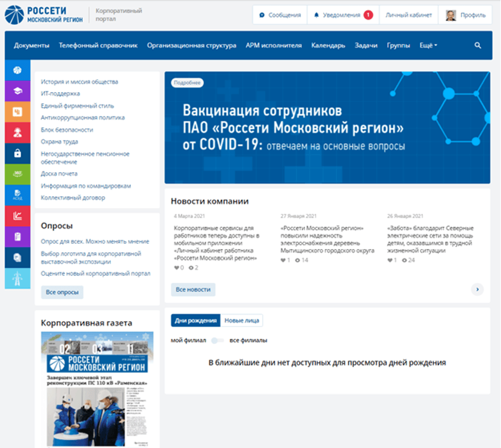Click the «Опросы» heading
This screenshot has height=448, width=501.
point(57,226)
